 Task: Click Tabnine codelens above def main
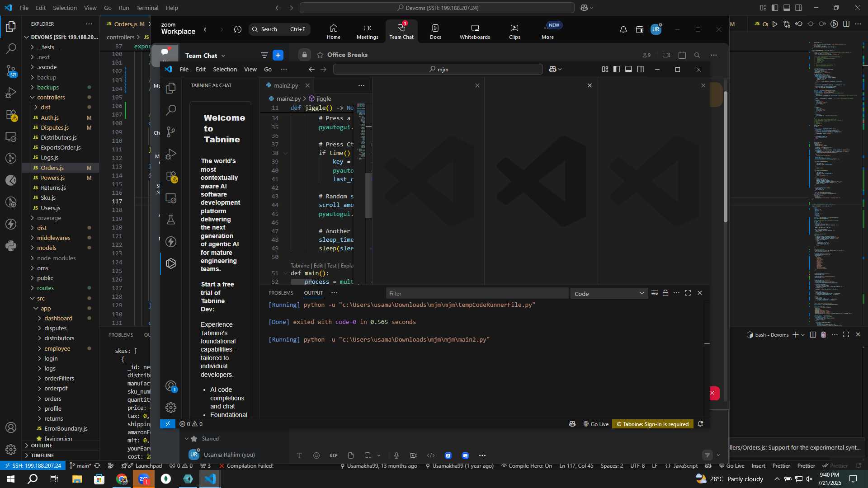coord(300,266)
